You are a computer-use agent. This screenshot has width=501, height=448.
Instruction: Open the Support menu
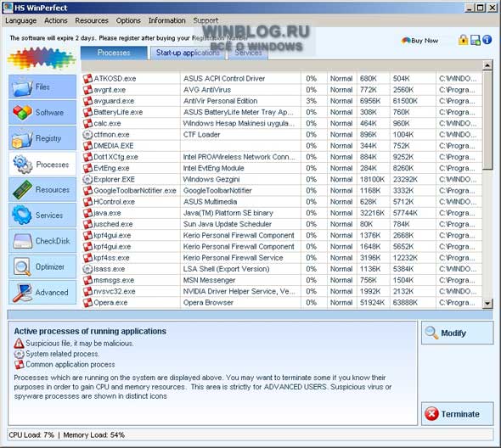[205, 20]
